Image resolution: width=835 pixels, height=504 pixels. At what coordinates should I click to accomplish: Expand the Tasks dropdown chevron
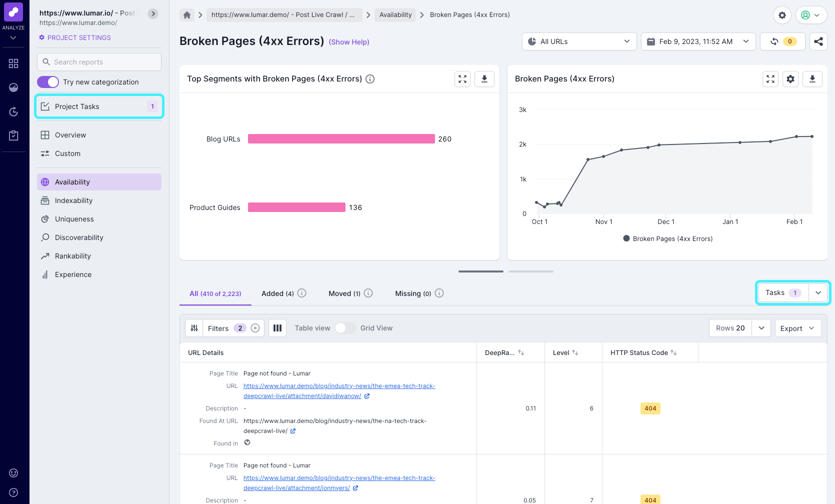pyautogui.click(x=818, y=292)
